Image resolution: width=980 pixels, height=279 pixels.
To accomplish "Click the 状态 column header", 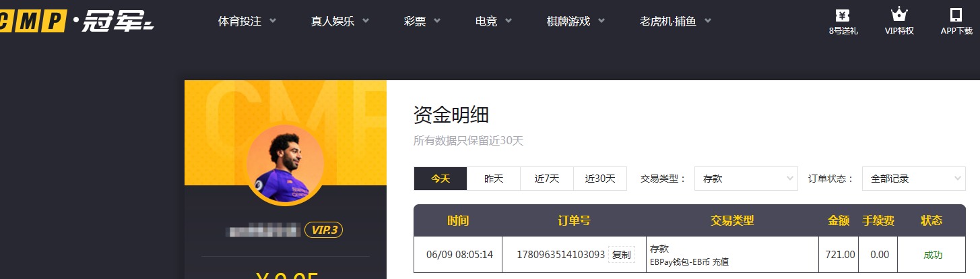I will pyautogui.click(x=932, y=220).
